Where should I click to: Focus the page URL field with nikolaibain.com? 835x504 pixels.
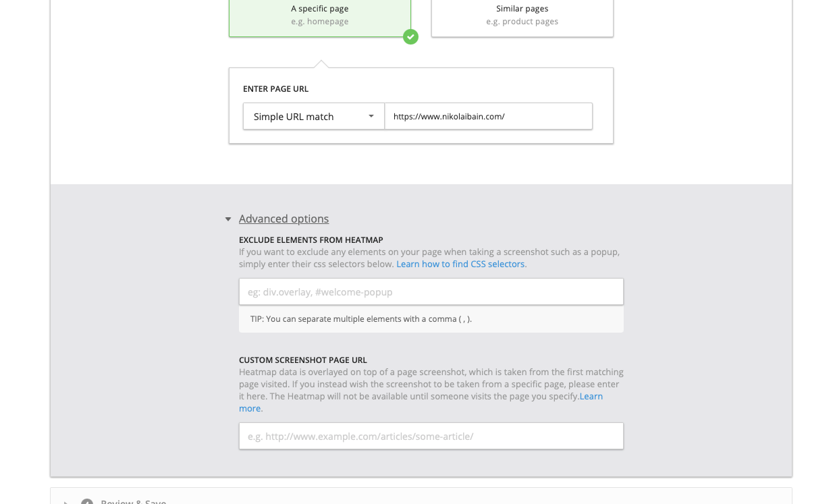pos(488,117)
